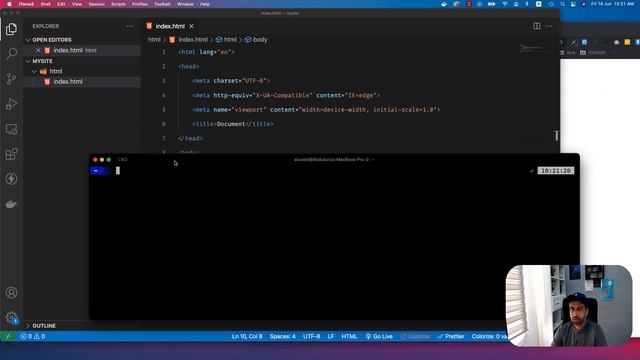Open the Edit menu in the menu bar

click(x=61, y=4)
